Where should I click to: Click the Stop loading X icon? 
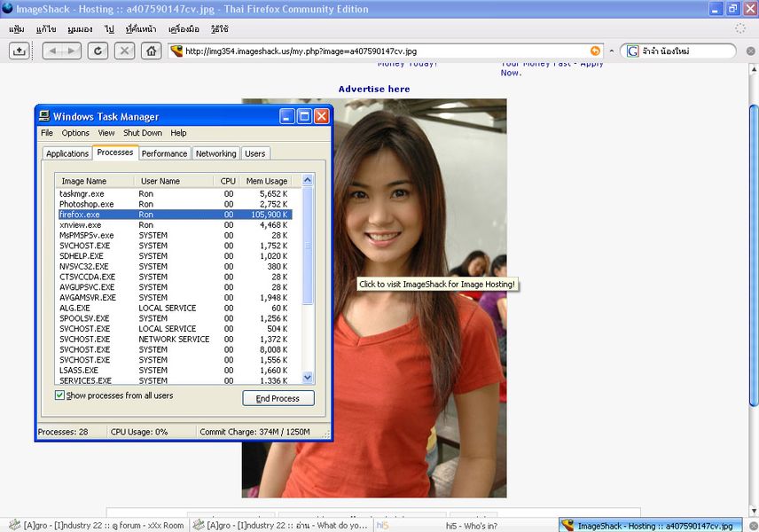(124, 51)
